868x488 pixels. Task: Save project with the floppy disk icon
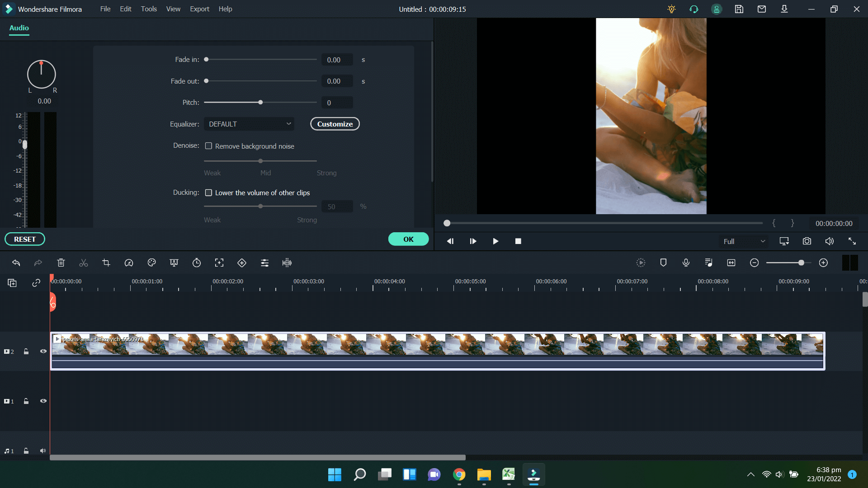[739, 9]
